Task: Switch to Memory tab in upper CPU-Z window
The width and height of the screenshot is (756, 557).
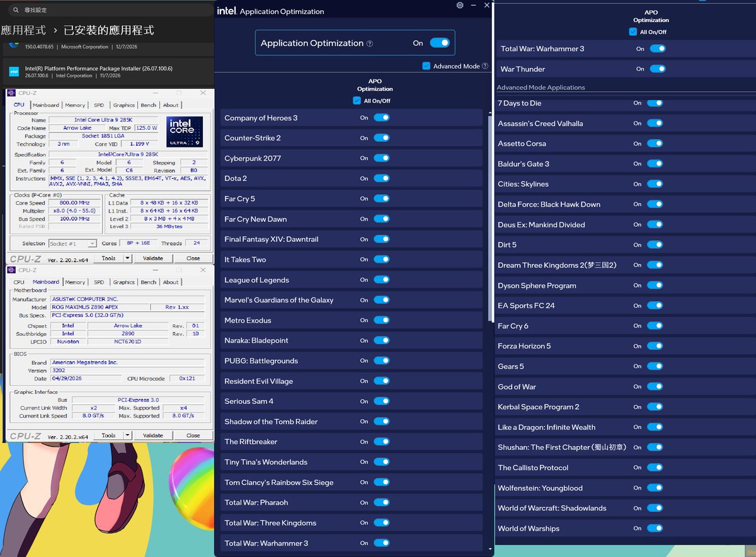Action: [x=75, y=105]
